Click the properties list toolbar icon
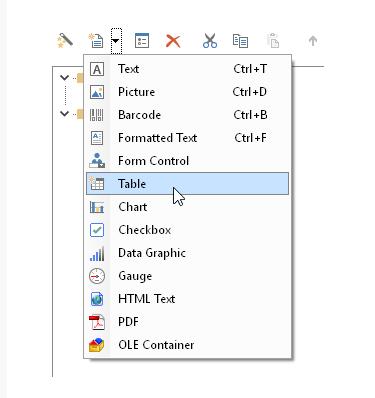375x398 pixels. 142,41
